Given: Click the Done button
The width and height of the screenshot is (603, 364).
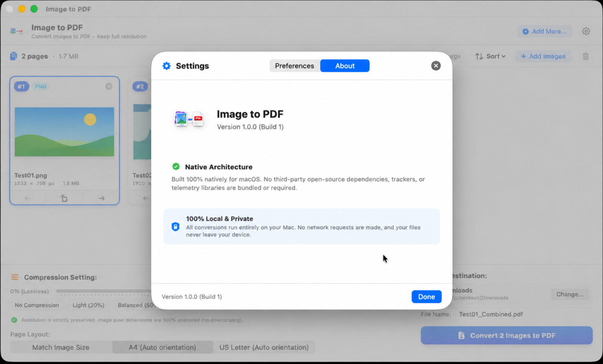Looking at the screenshot, I should coord(426,297).
